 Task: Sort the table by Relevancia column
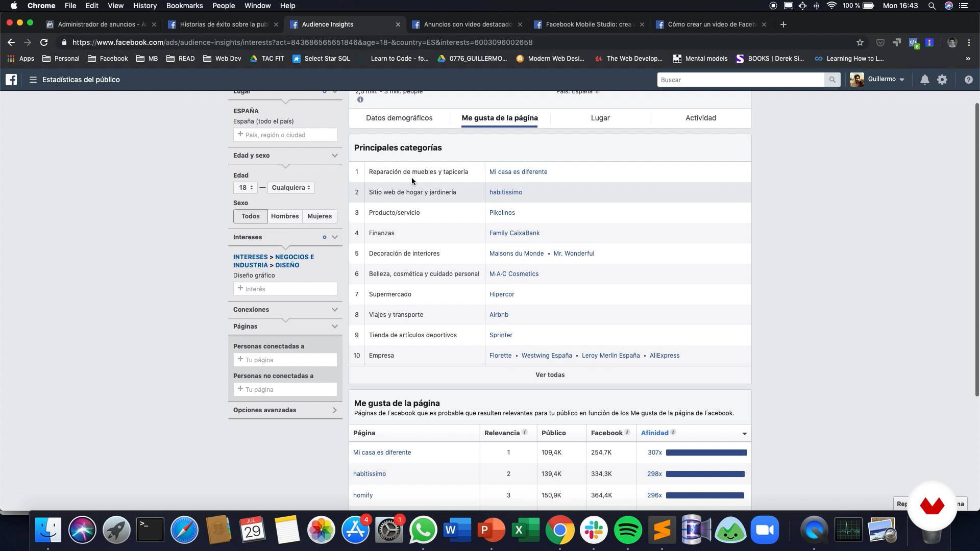(x=502, y=433)
